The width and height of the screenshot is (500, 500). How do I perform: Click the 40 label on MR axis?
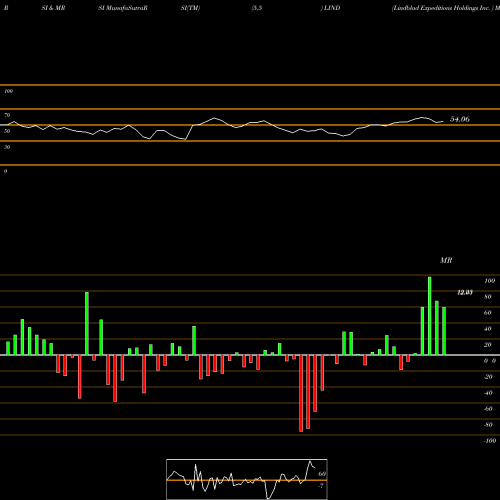(488, 329)
